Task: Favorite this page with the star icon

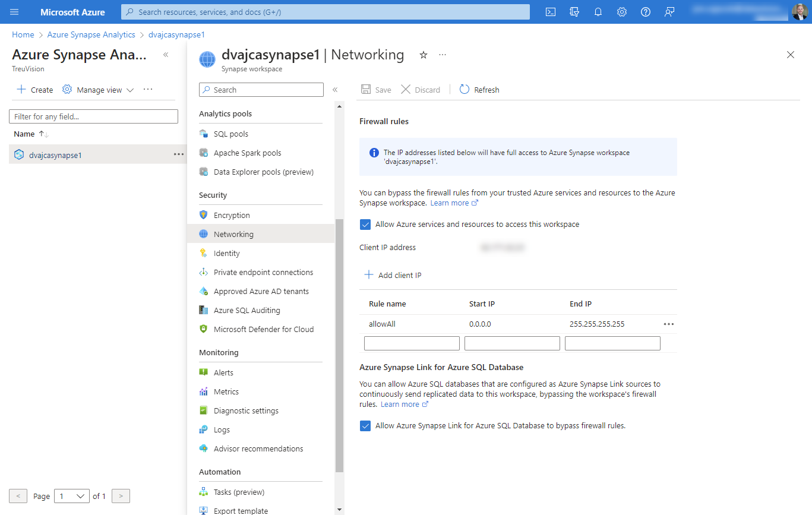Action: coord(424,55)
